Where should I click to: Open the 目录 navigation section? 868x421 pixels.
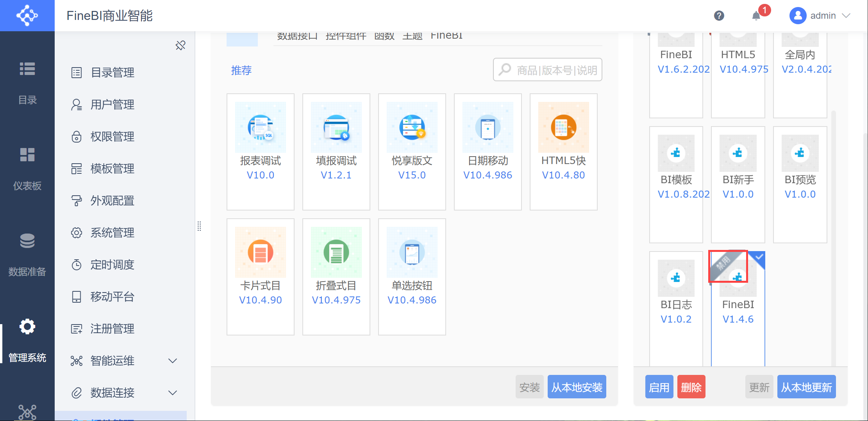coord(27,83)
